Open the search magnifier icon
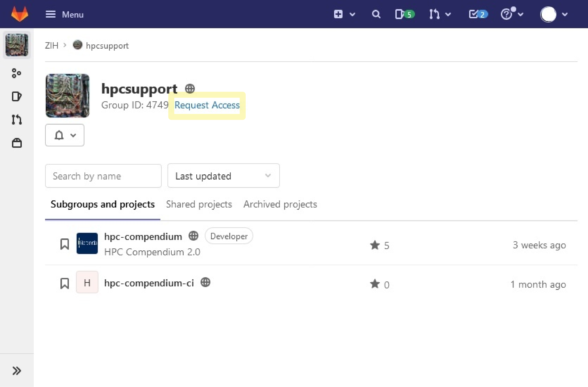This screenshot has height=387, width=588. tap(376, 14)
